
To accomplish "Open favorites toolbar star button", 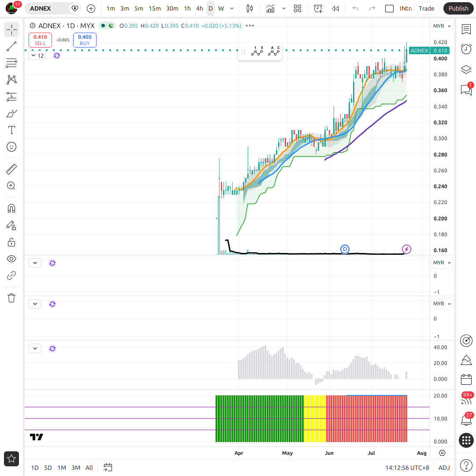I will pyautogui.click(x=11, y=459).
